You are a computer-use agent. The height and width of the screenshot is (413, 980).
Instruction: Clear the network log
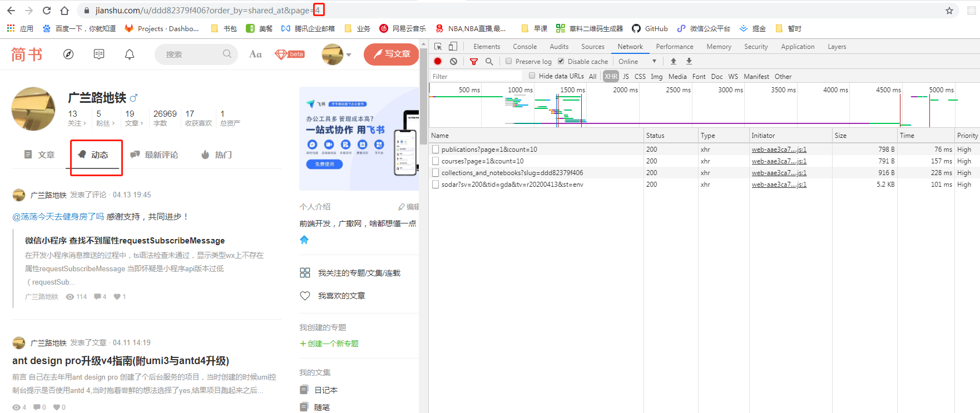coord(453,61)
